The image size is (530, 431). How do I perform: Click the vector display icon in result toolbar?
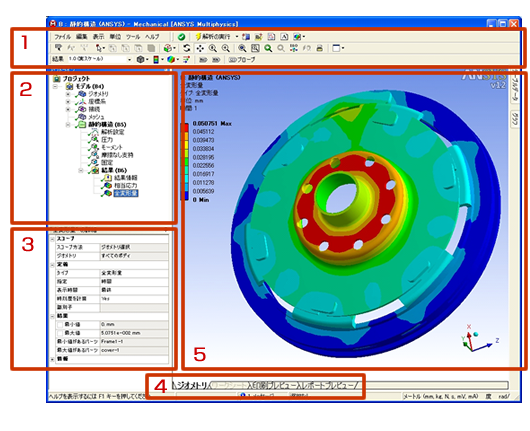pos(186,59)
